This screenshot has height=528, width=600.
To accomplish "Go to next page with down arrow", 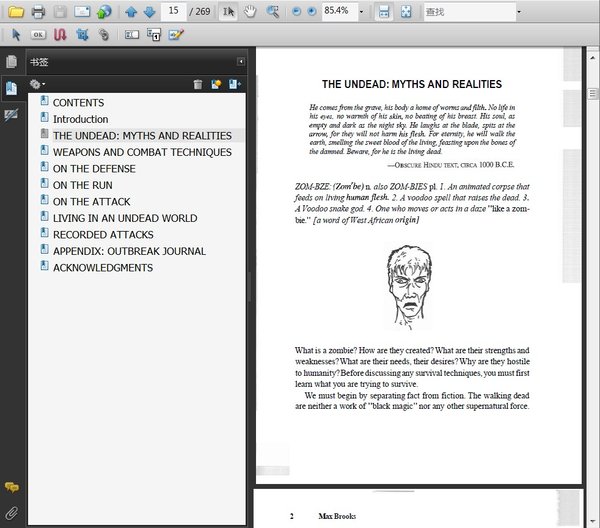I will click(149, 12).
